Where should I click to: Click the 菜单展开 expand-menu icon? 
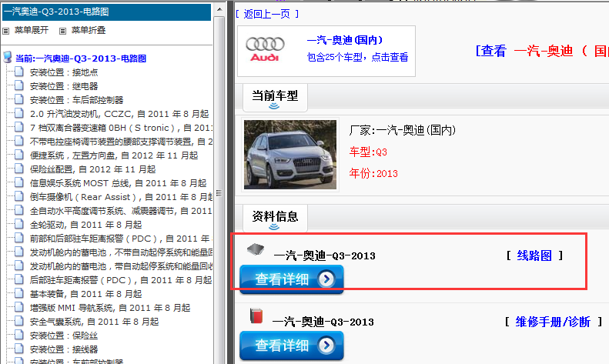(x=6, y=31)
